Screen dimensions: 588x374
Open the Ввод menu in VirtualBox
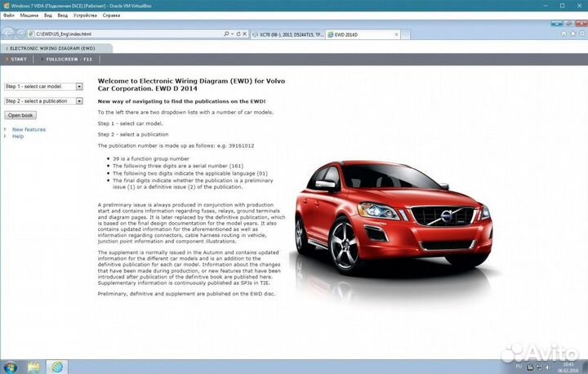point(63,16)
